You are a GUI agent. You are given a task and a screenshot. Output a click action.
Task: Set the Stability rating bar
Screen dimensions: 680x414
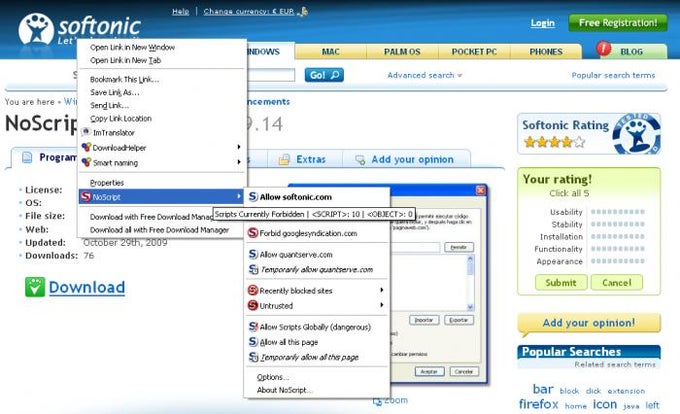click(x=618, y=224)
